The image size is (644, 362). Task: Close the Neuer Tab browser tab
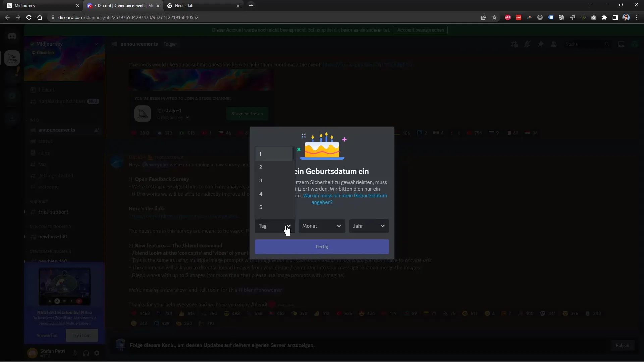tap(238, 6)
